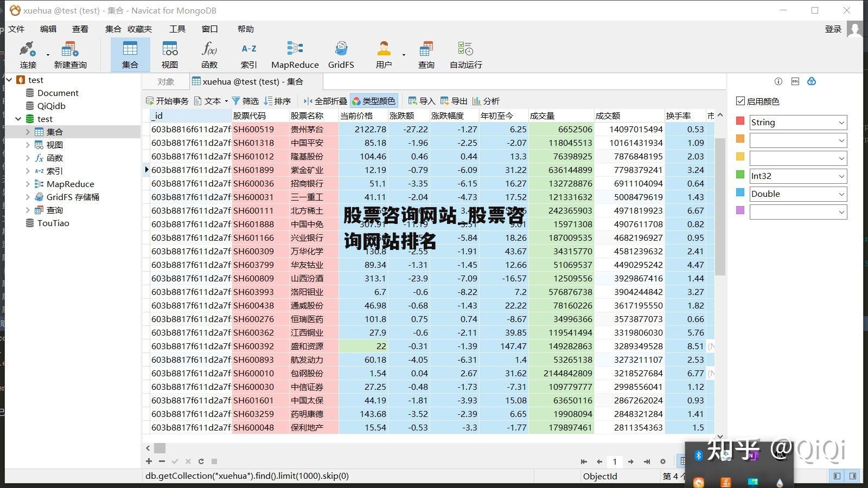Click the Bluetooth tray icon
Screen dimensions: 868x488
pos(699,455)
